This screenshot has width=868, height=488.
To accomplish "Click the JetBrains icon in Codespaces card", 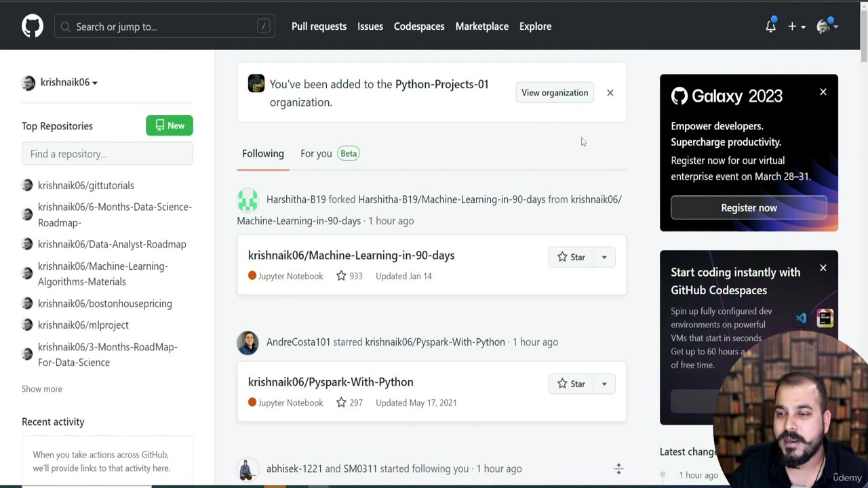I will click(825, 318).
